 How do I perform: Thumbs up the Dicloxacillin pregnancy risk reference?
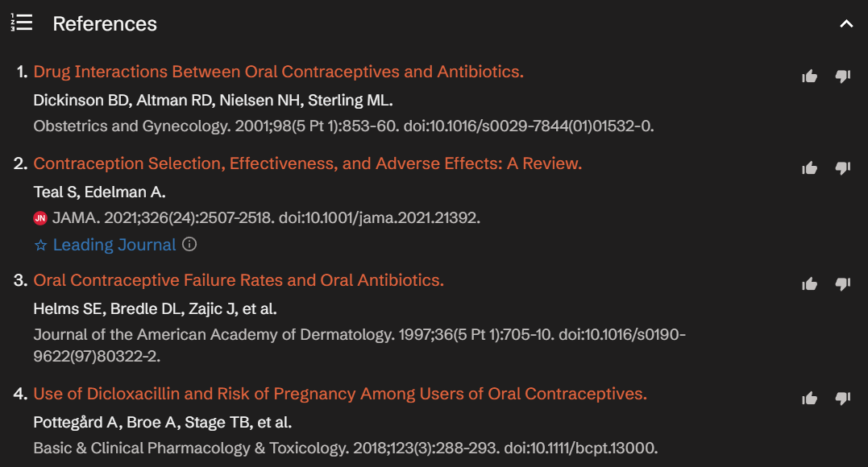click(809, 399)
